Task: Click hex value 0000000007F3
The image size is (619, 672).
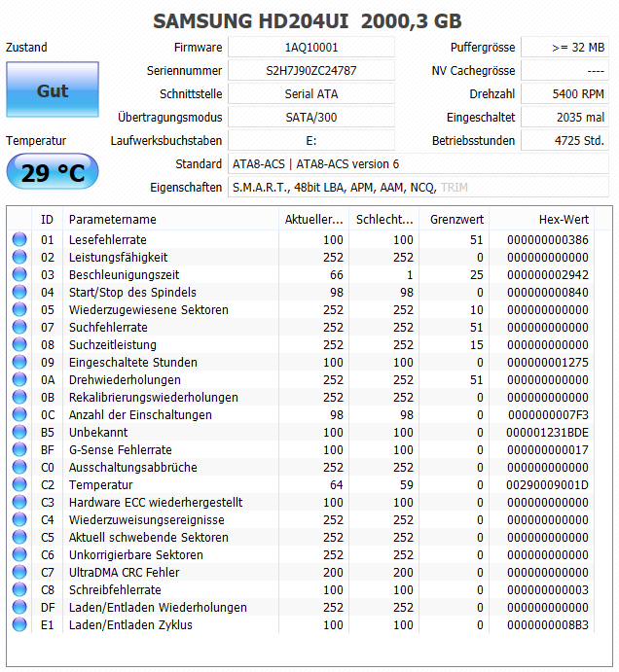Action: click(548, 415)
